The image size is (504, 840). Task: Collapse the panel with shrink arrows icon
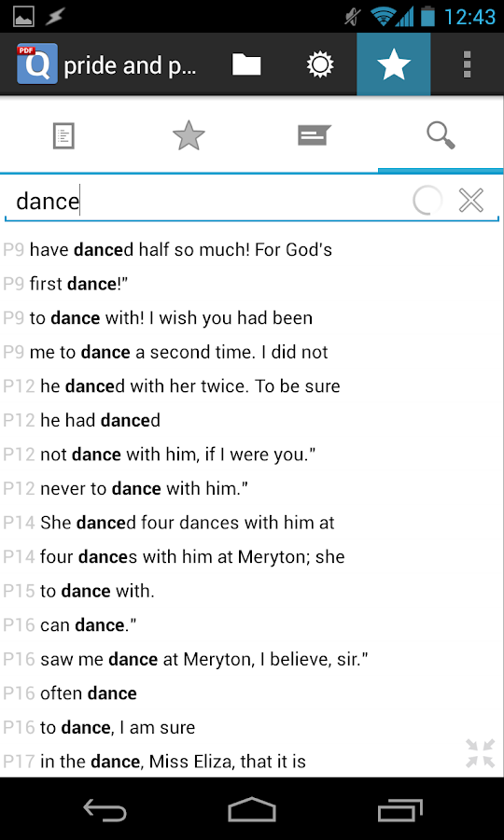click(x=481, y=753)
